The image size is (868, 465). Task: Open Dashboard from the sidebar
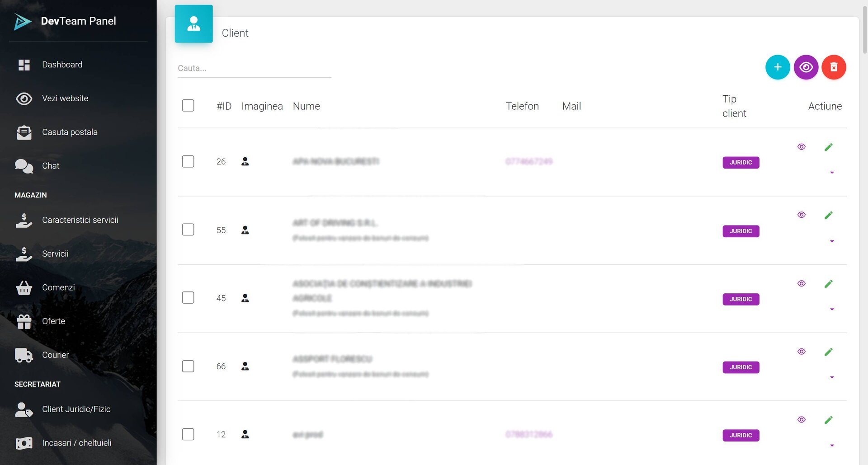62,65
